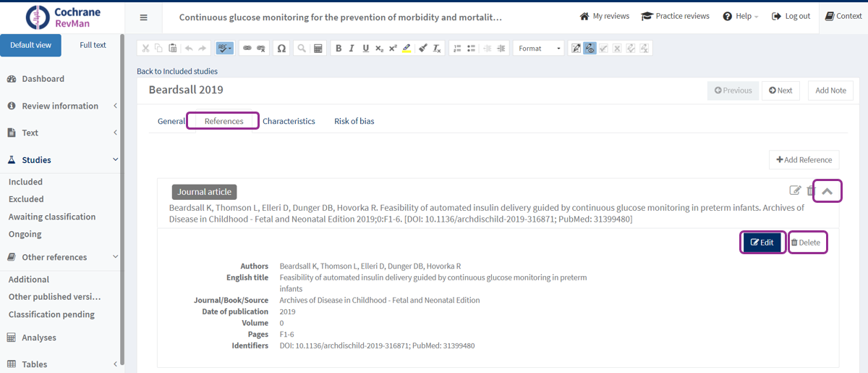Image resolution: width=868 pixels, height=373 pixels.
Task: Switch to the Characteristics tab
Action: (x=289, y=121)
